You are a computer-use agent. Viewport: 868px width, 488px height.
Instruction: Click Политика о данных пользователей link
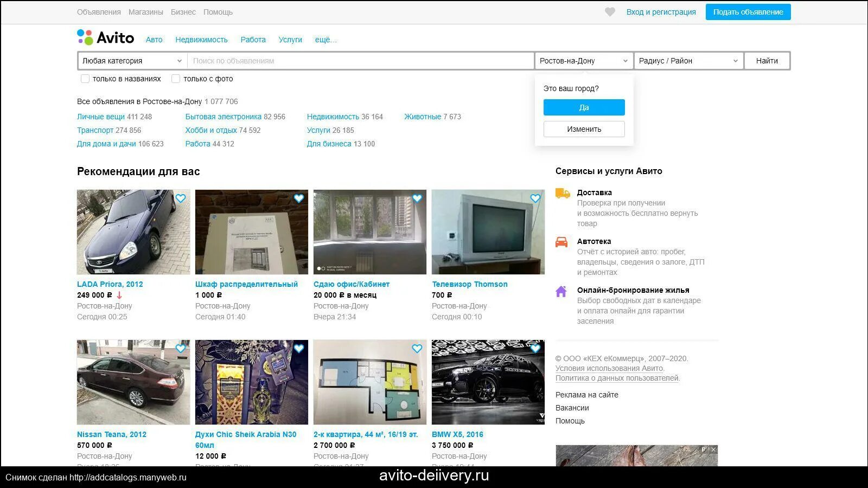(617, 378)
